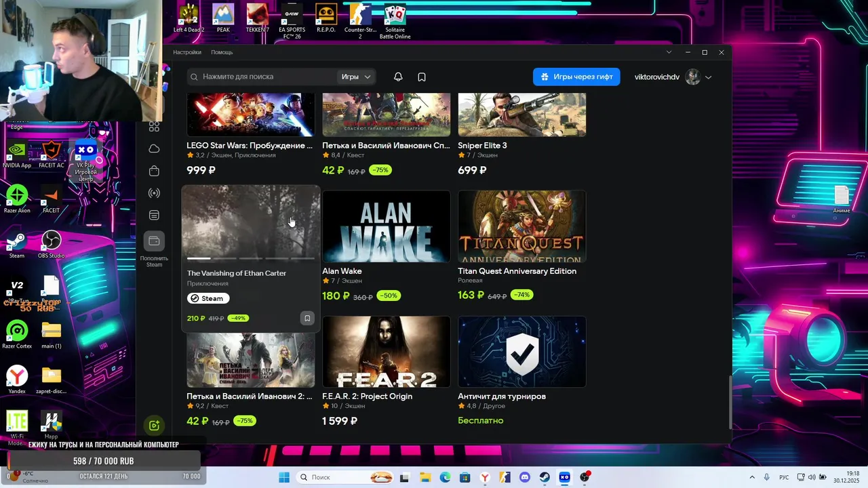Open zapret-disc folder on desktop
Viewport: 868px width, 488px height.
click(x=52, y=380)
